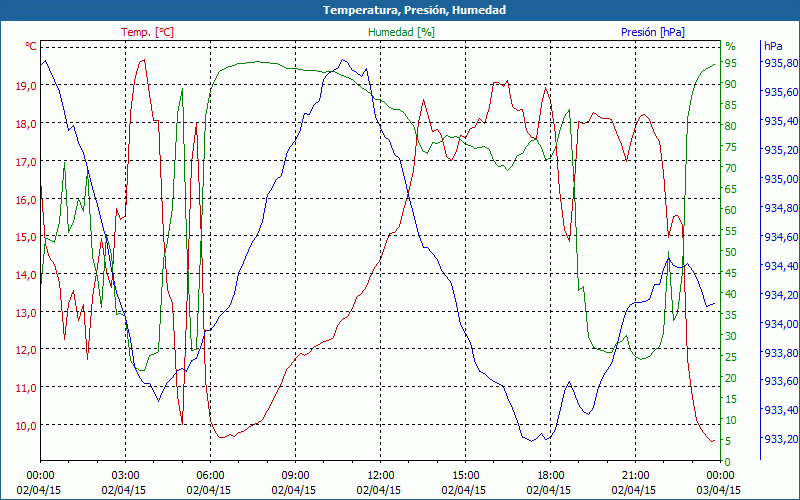Click the 19,0 temperature axis value
The image size is (800, 500).
(x=26, y=86)
